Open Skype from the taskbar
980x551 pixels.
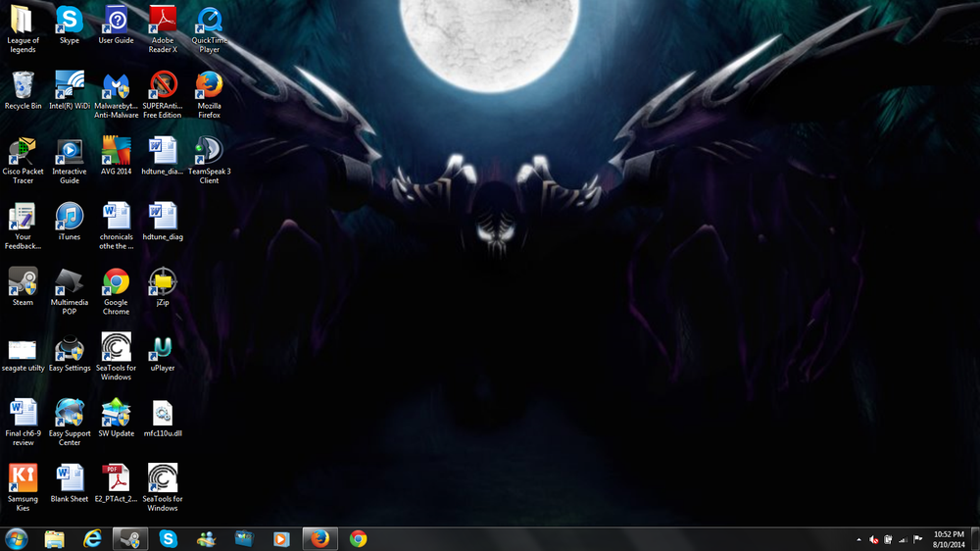pyautogui.click(x=169, y=538)
